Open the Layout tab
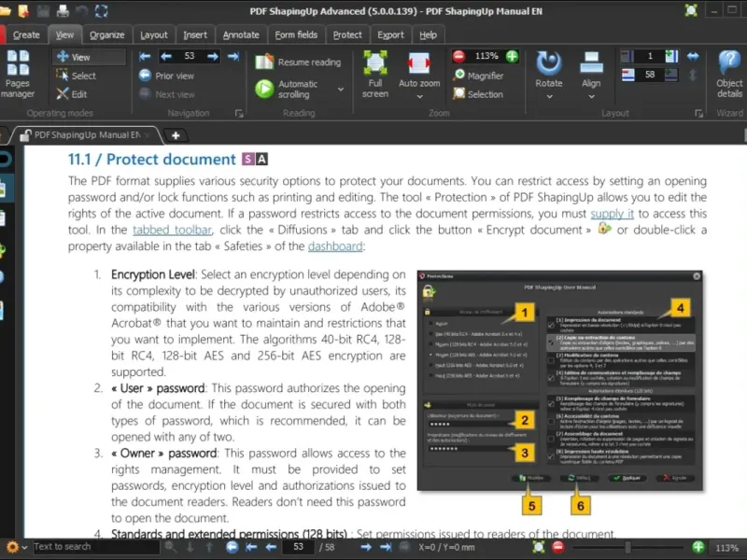747x560 pixels. (154, 35)
